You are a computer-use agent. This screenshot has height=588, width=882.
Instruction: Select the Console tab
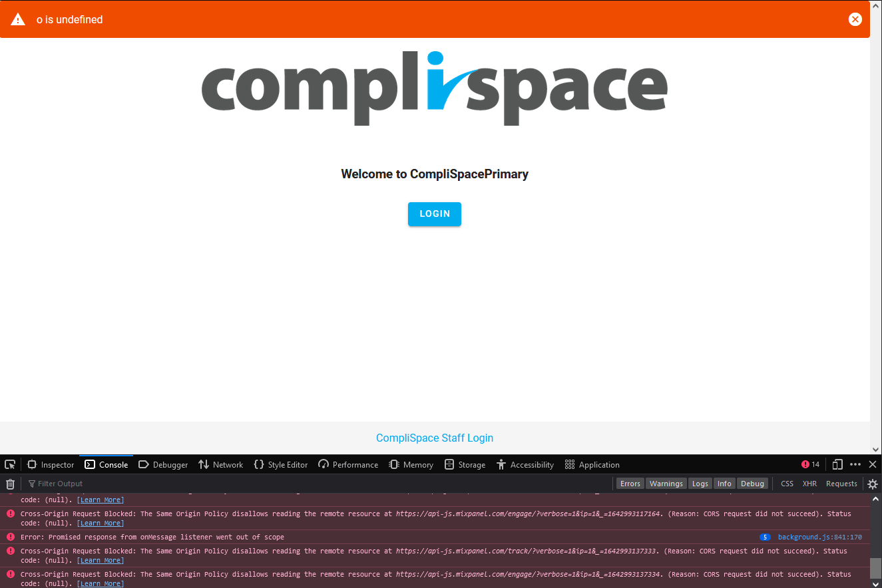click(107, 464)
